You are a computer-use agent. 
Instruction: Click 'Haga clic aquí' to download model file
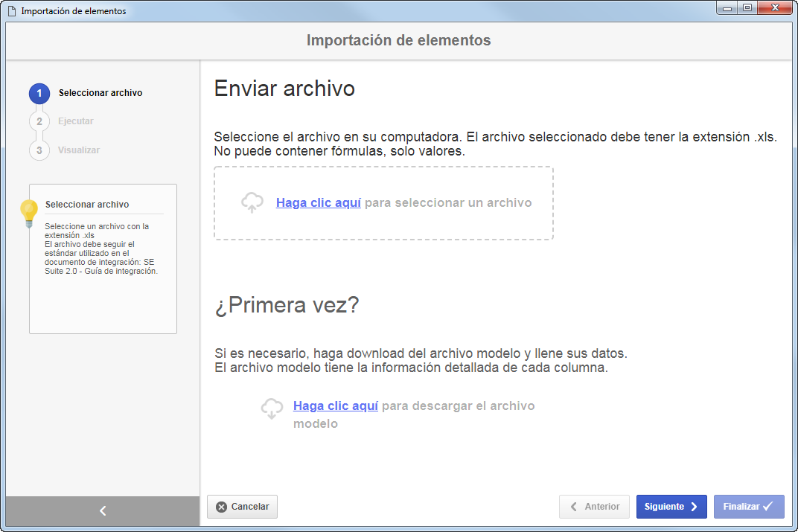tap(336, 406)
